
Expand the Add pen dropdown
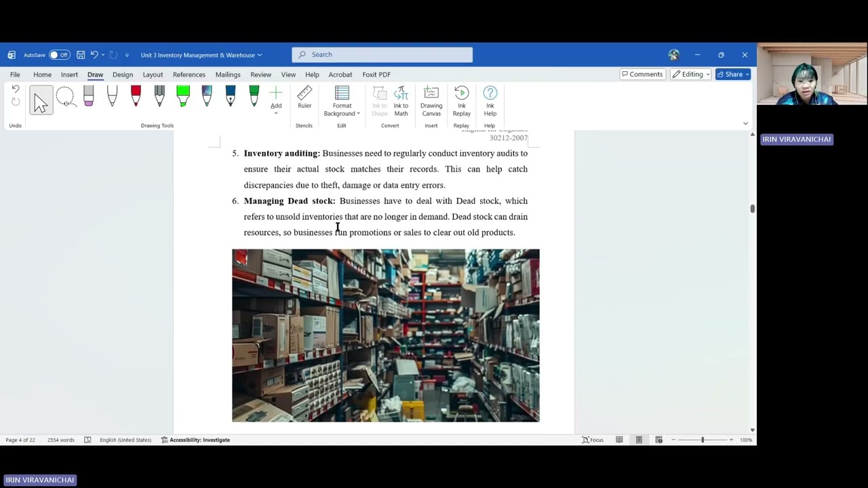276,106
